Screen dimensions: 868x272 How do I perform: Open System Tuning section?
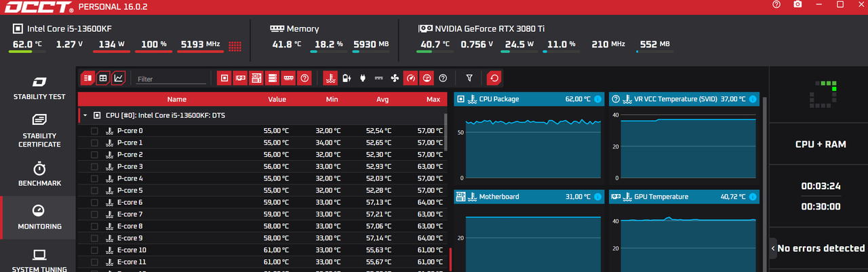[39, 260]
